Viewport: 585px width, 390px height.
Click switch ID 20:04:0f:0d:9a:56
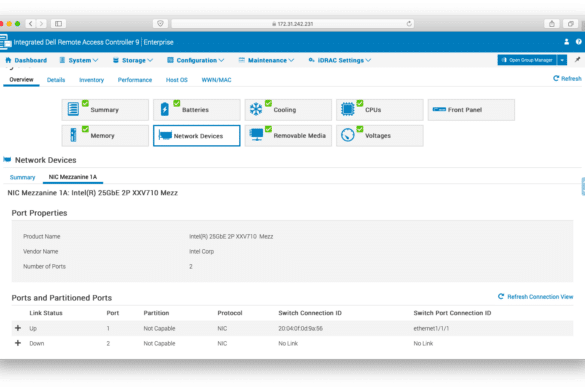coord(300,328)
